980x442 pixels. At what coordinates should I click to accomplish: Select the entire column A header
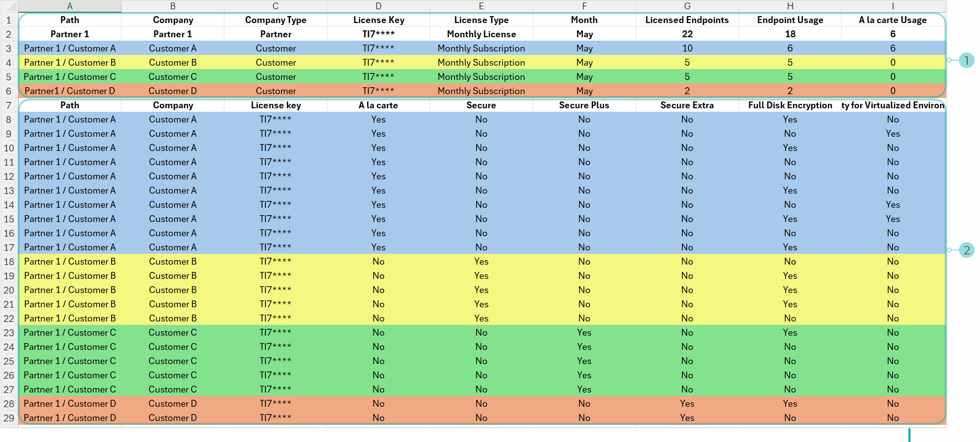pyautogui.click(x=70, y=6)
